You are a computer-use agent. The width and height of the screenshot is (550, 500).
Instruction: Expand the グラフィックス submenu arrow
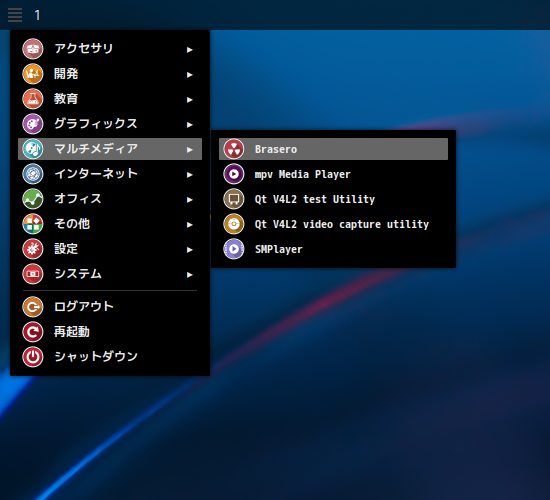point(189,125)
